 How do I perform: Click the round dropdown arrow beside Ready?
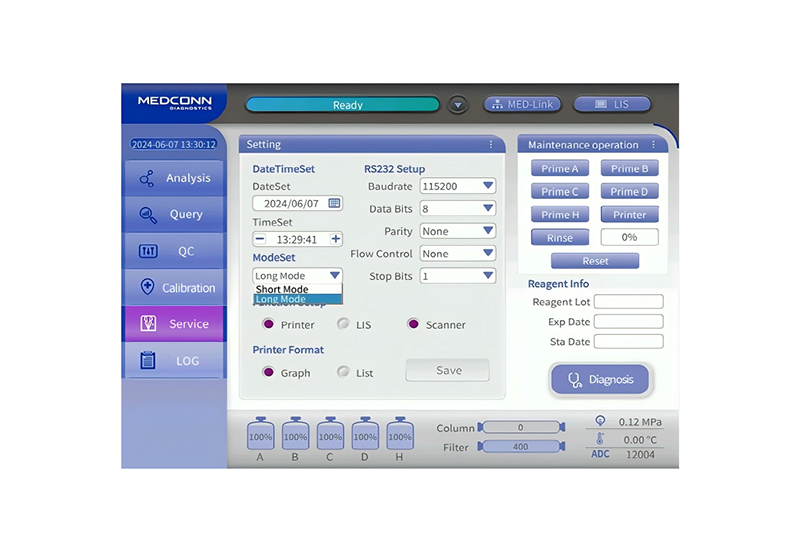458,105
